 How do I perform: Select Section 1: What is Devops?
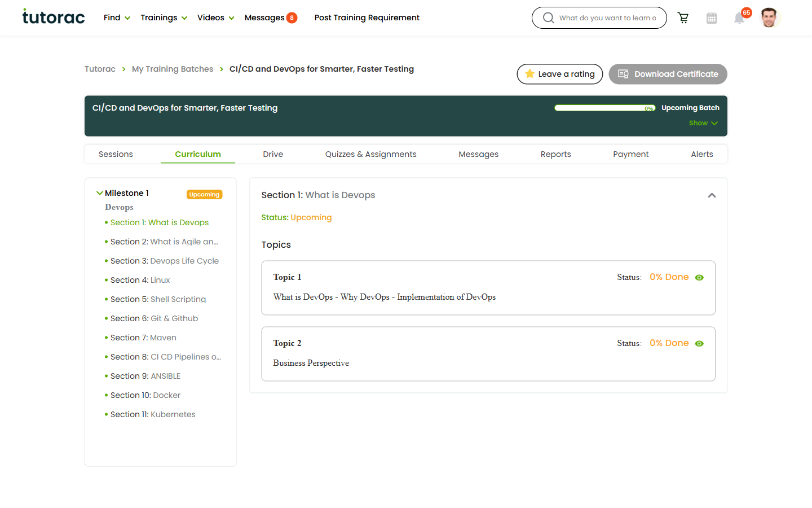160,222
